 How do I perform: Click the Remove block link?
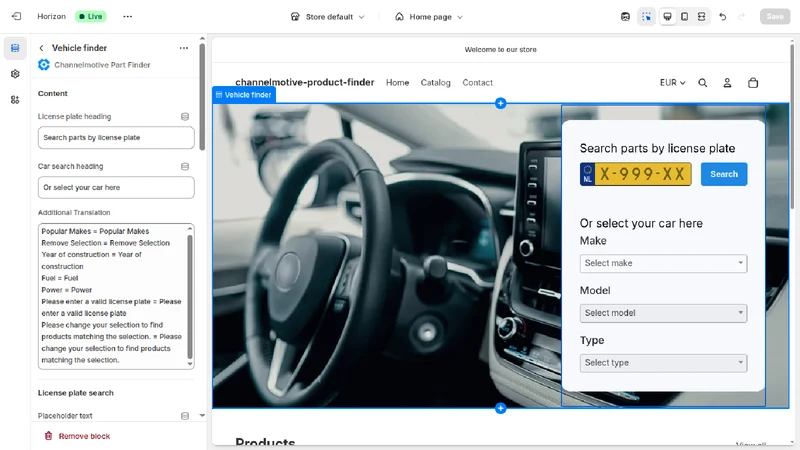pos(84,436)
